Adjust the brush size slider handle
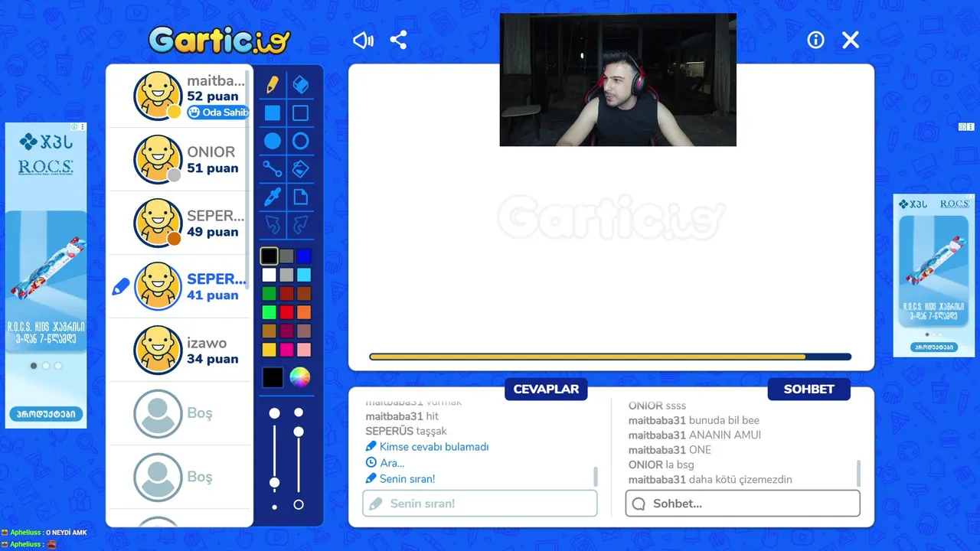 [x=274, y=483]
